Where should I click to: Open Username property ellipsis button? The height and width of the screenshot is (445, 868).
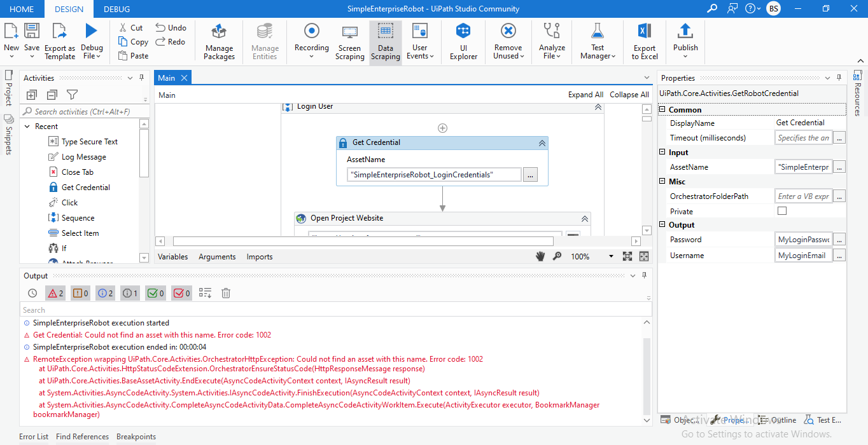click(x=839, y=256)
